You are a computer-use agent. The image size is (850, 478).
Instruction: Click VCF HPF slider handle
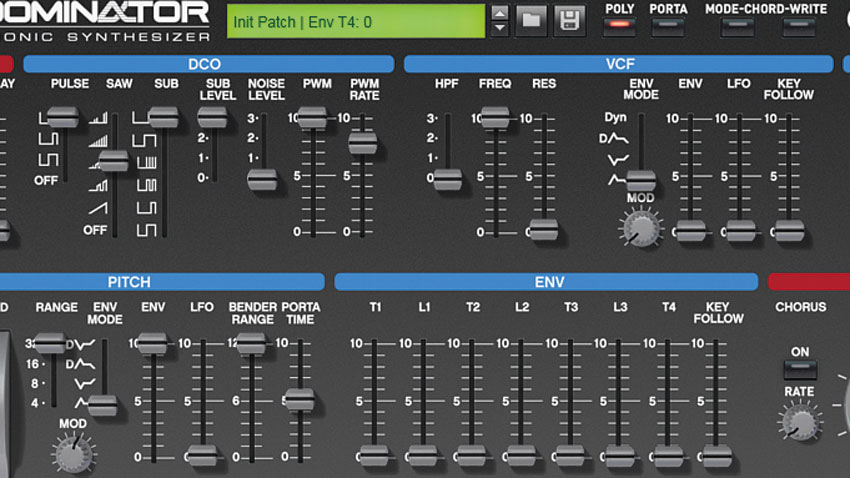[448, 179]
